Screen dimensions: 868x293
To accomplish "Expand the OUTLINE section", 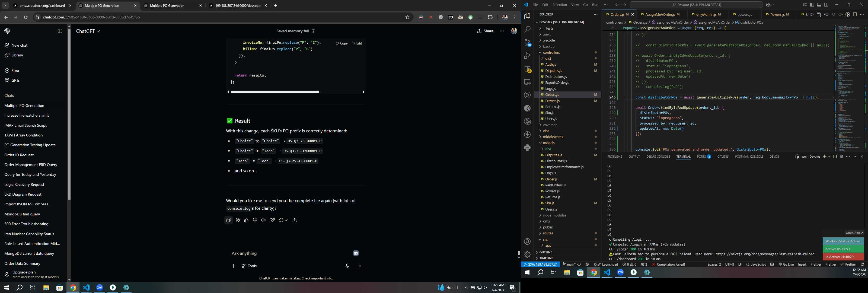I will pyautogui.click(x=545, y=252).
